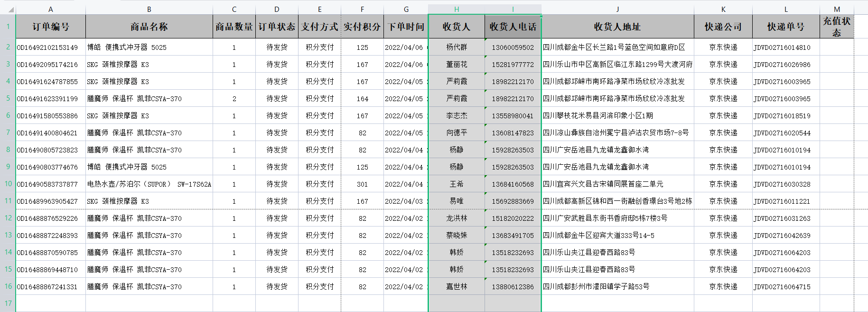Click phone number 15281977772
This screenshot has width=868, height=312.
[x=513, y=64]
